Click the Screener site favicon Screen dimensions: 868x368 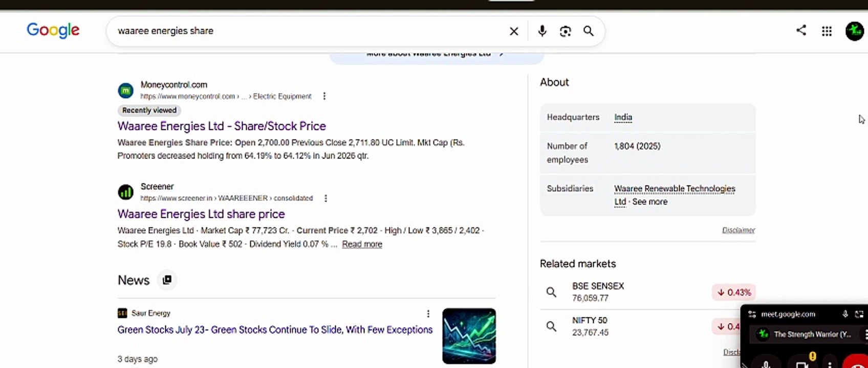pyautogui.click(x=126, y=192)
